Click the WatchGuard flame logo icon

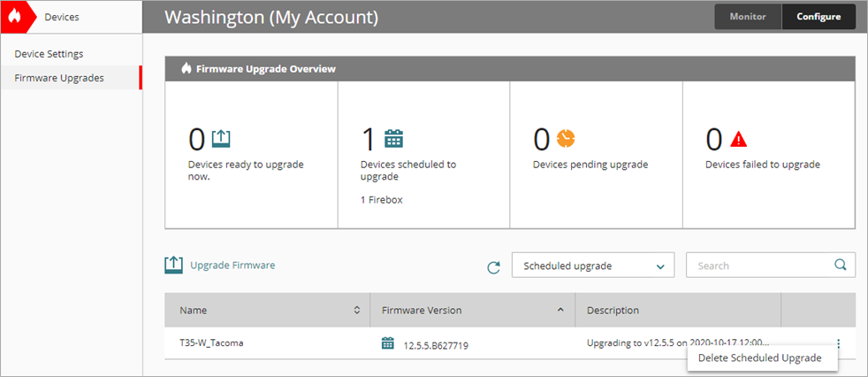(x=15, y=17)
